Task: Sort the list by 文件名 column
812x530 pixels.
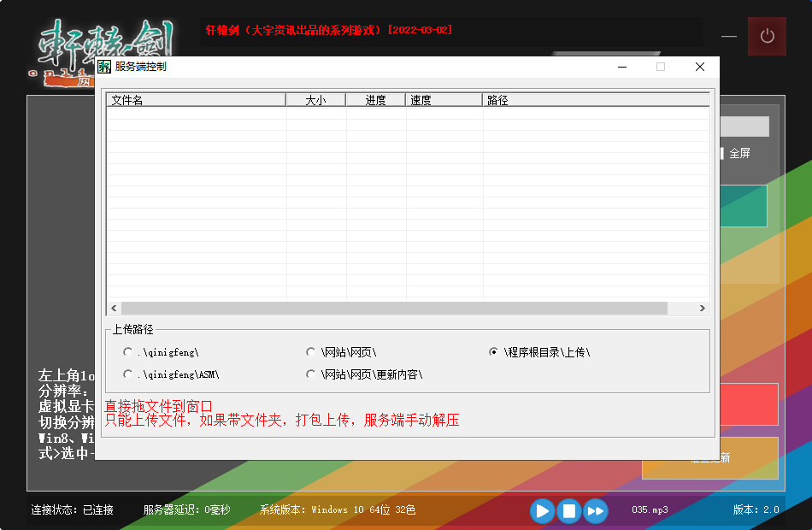Action: pyautogui.click(x=197, y=100)
